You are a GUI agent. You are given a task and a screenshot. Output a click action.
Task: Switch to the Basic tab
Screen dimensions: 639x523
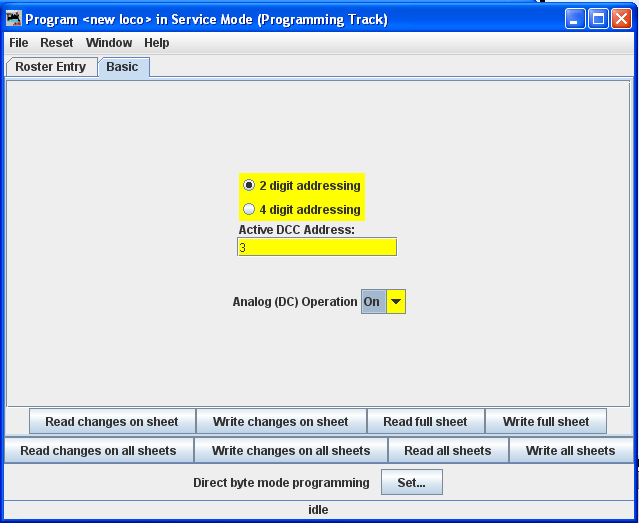123,67
